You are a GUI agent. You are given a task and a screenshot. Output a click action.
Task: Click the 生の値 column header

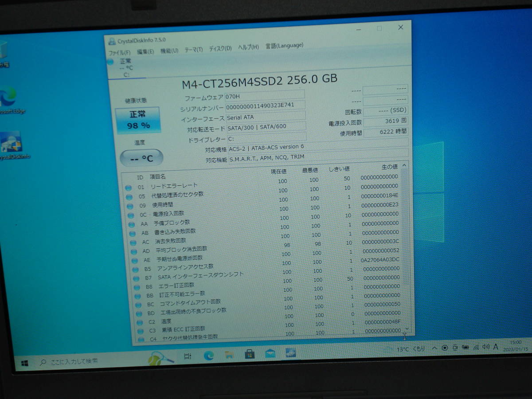(390, 167)
